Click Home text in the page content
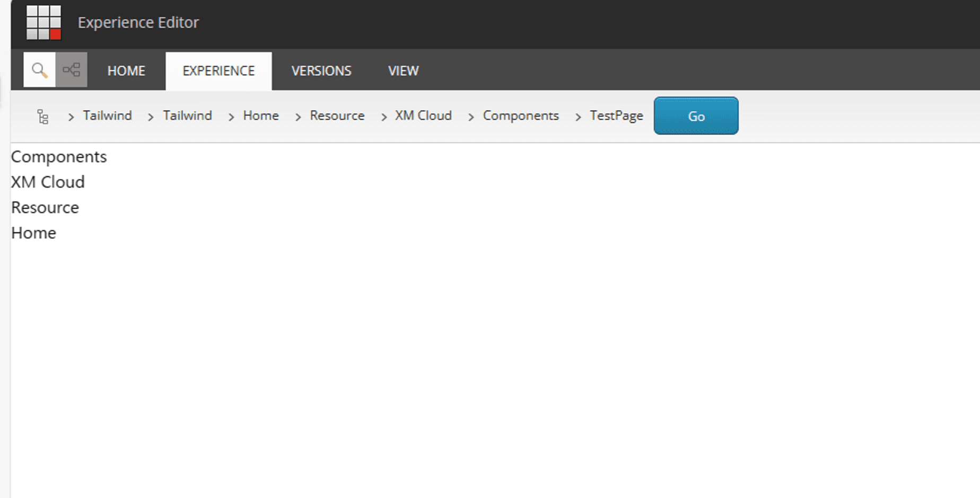Screen dimensions: 980x498 (33, 233)
